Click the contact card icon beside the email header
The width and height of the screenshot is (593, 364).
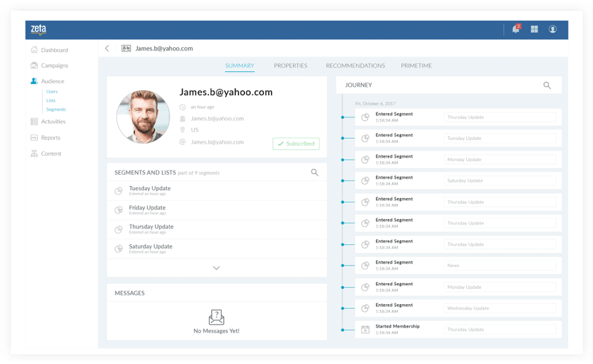[126, 49]
